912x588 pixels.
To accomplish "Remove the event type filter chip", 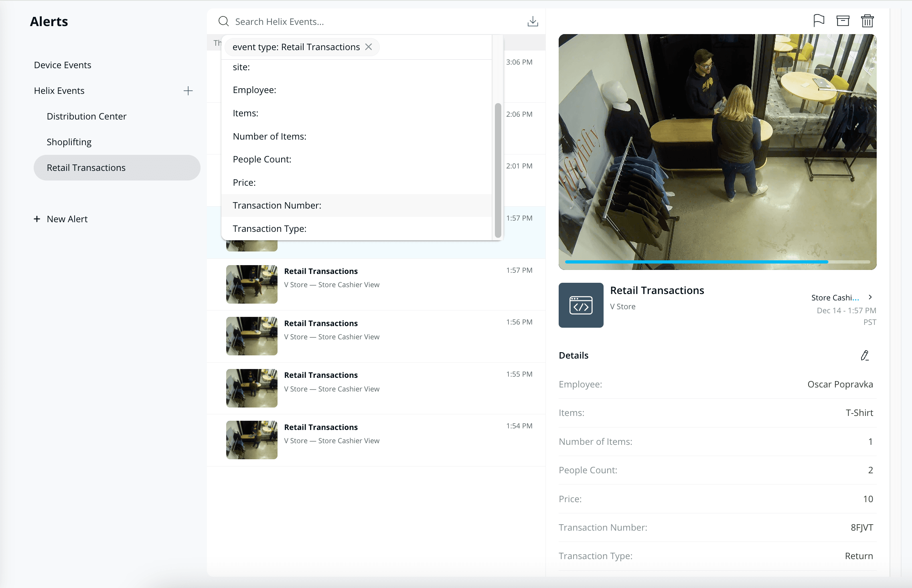I will click(x=369, y=47).
